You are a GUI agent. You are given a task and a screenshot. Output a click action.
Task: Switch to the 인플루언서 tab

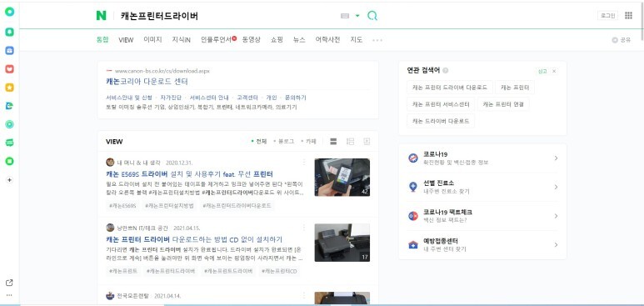point(217,40)
